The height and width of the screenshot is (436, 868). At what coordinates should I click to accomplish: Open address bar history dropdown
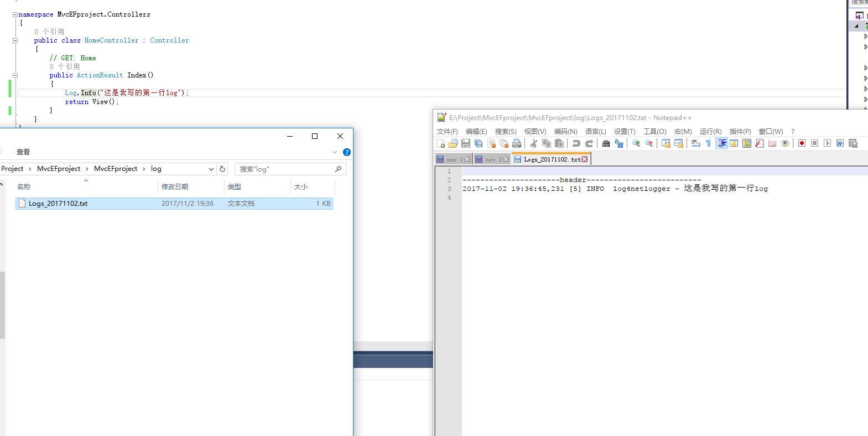click(x=211, y=169)
